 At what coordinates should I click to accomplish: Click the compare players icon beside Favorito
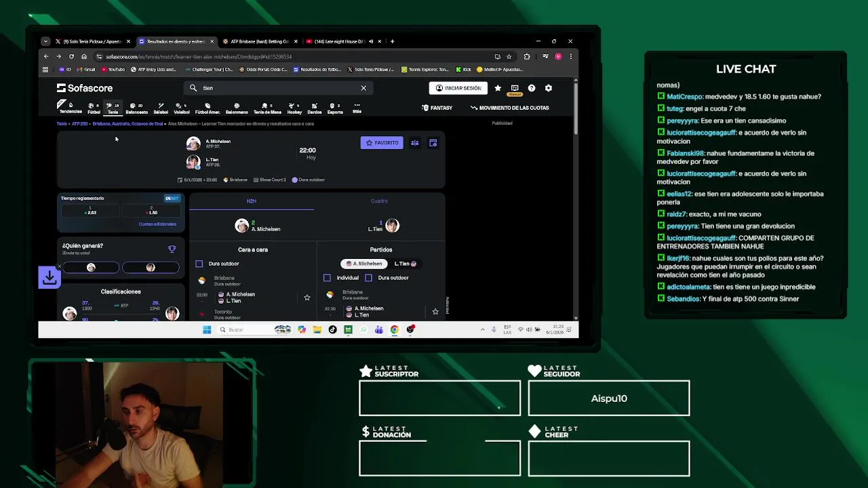pos(414,143)
